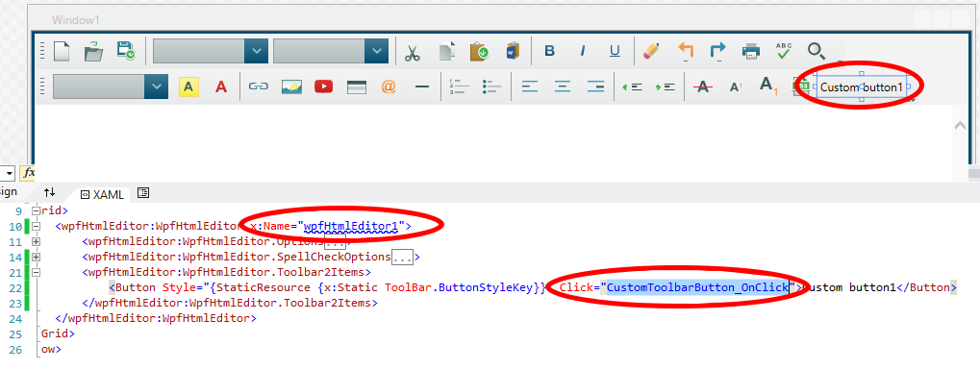
Task: Toggle italic formatting
Action: 583,51
